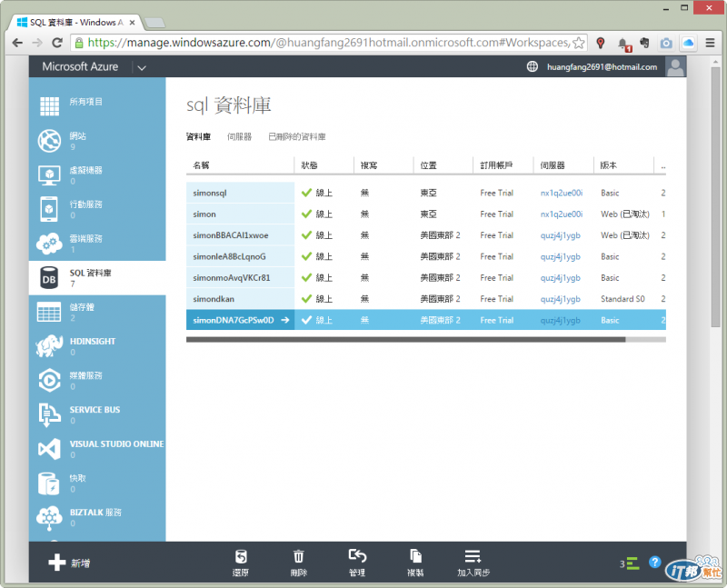Viewport: 727px width, 588px height.
Task: Open account menu huangfang2691@hotmail.com
Action: (x=602, y=66)
